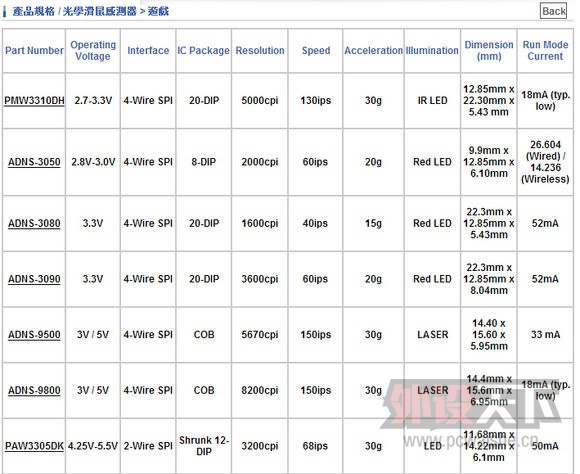580x474 pixels.
Task: Click the Acceleration column header
Action: coord(374,50)
